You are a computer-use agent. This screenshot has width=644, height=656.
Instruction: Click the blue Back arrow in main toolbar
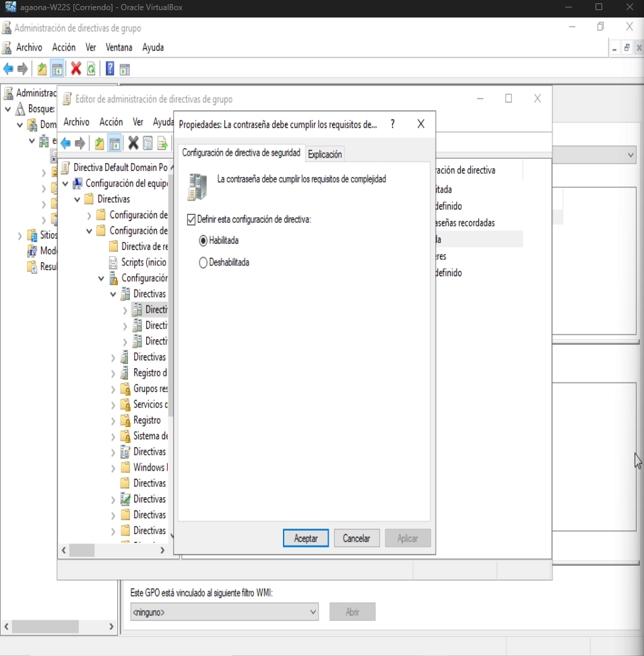[x=8, y=69]
